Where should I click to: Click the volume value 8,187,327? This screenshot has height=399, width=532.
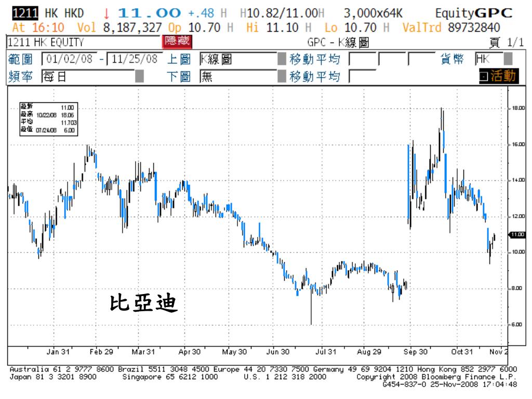click(x=132, y=28)
